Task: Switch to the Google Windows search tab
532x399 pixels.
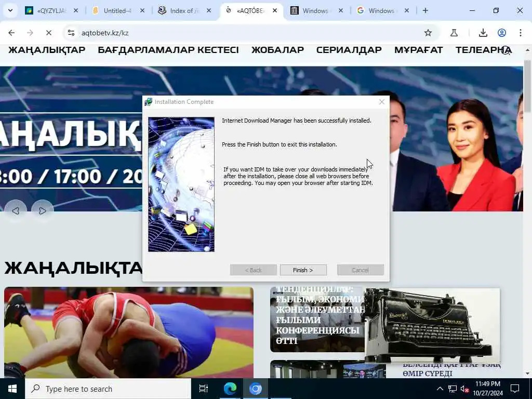Action: pos(381,11)
